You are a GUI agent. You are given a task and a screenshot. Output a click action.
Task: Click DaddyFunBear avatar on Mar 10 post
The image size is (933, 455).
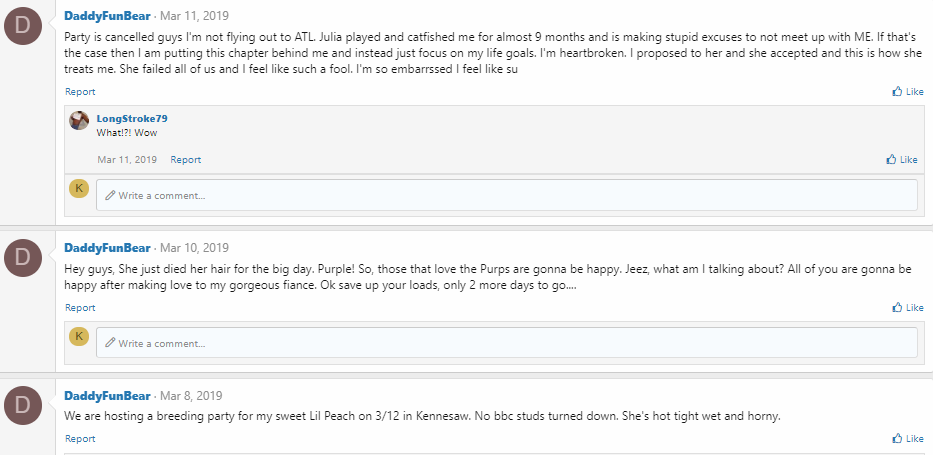pos(23,258)
